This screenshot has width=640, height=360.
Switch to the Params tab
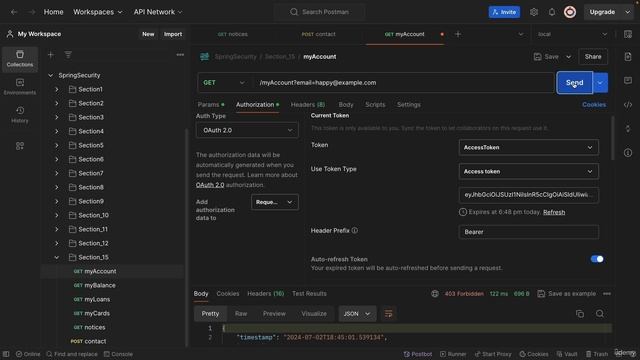point(211,105)
